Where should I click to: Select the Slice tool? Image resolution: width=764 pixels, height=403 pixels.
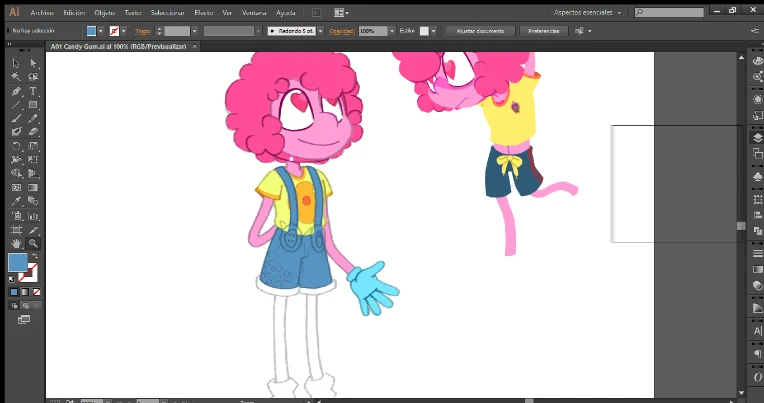click(x=33, y=230)
